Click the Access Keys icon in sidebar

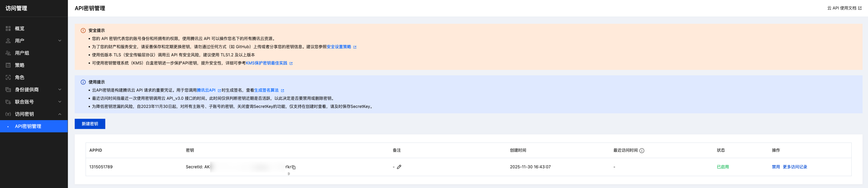[x=8, y=114]
